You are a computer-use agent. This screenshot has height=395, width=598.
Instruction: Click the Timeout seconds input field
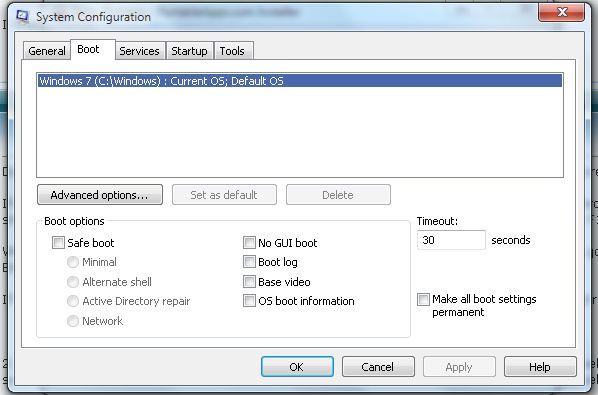click(x=451, y=240)
